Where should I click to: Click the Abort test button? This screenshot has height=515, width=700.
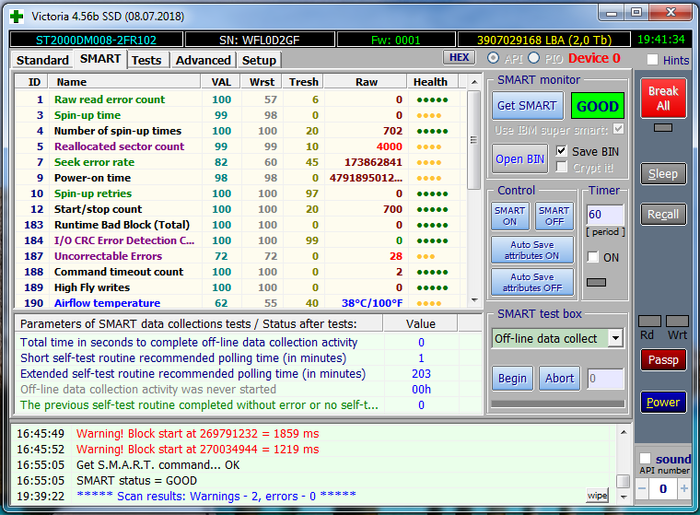(x=559, y=378)
